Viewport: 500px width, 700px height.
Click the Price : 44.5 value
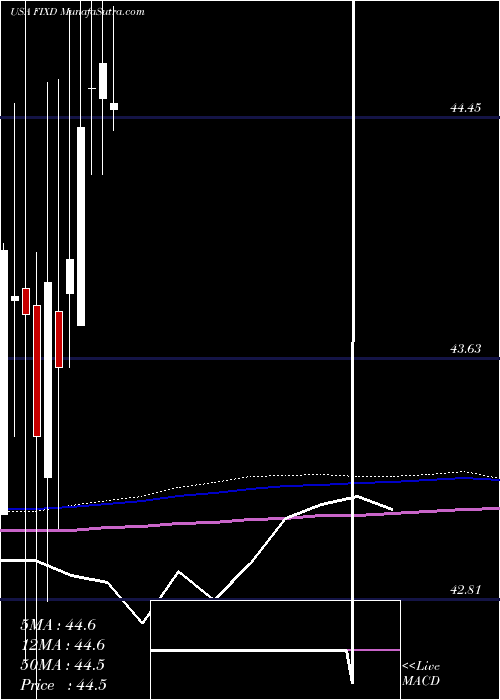tap(63, 685)
